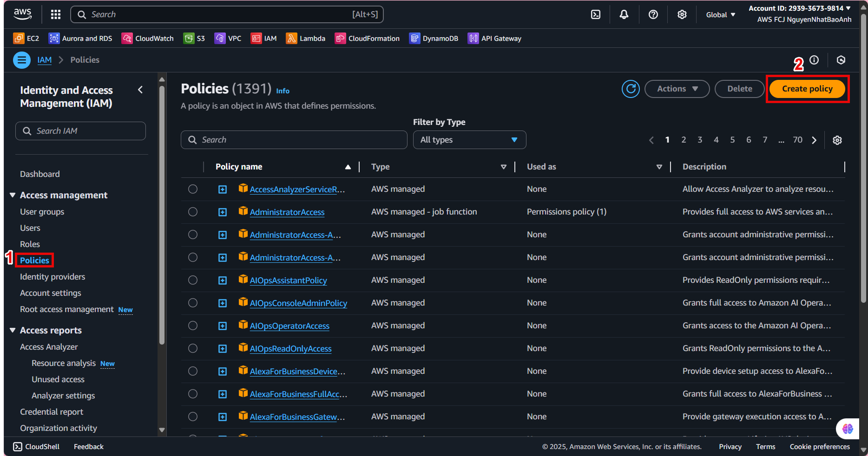Open table preferences gear icon
The height and width of the screenshot is (456, 868).
(x=837, y=140)
